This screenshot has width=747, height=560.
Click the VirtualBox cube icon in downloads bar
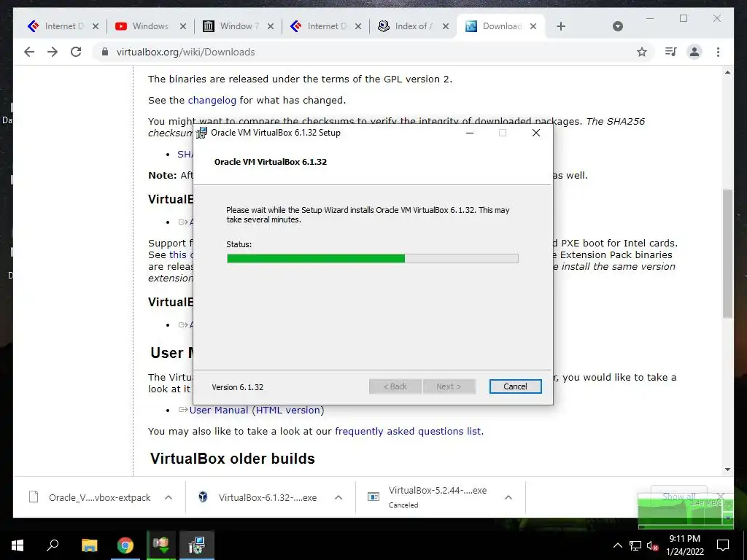click(203, 497)
